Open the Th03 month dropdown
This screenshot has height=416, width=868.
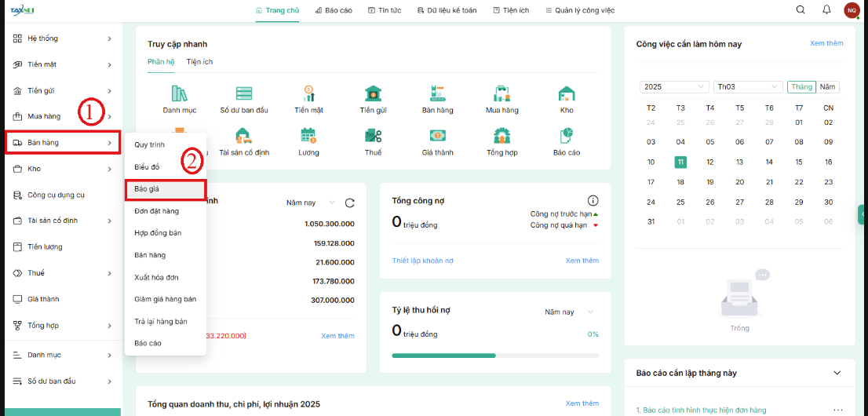[x=748, y=87]
